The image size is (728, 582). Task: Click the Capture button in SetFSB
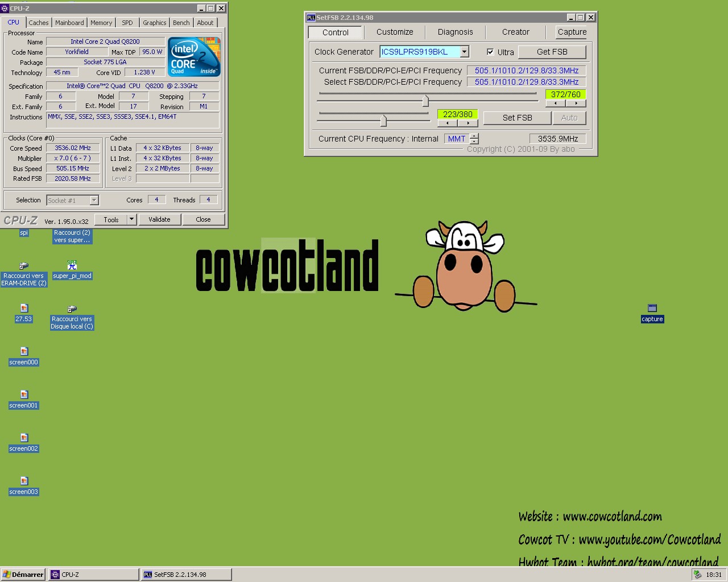(572, 32)
